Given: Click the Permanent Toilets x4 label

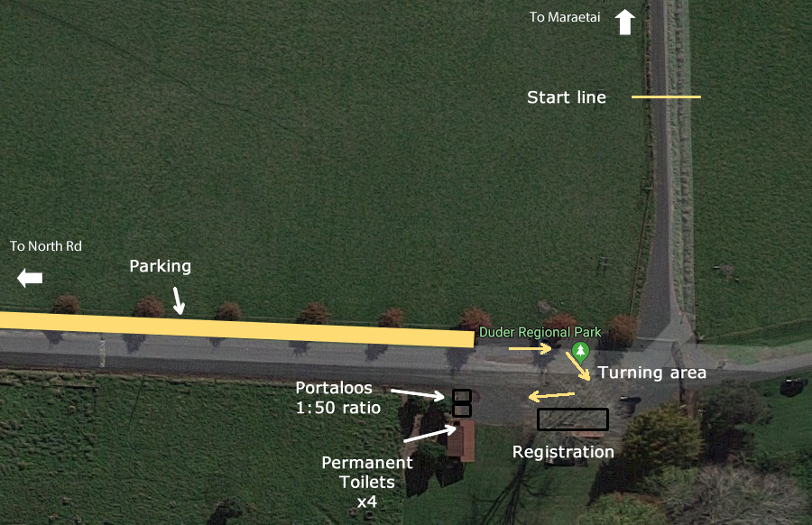Looking at the screenshot, I should pos(367,482).
